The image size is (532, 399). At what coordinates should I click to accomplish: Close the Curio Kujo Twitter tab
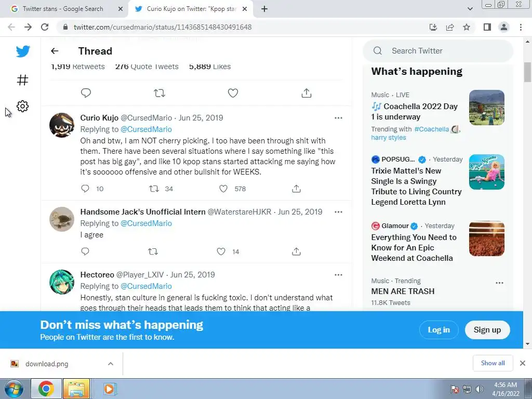coord(245,9)
